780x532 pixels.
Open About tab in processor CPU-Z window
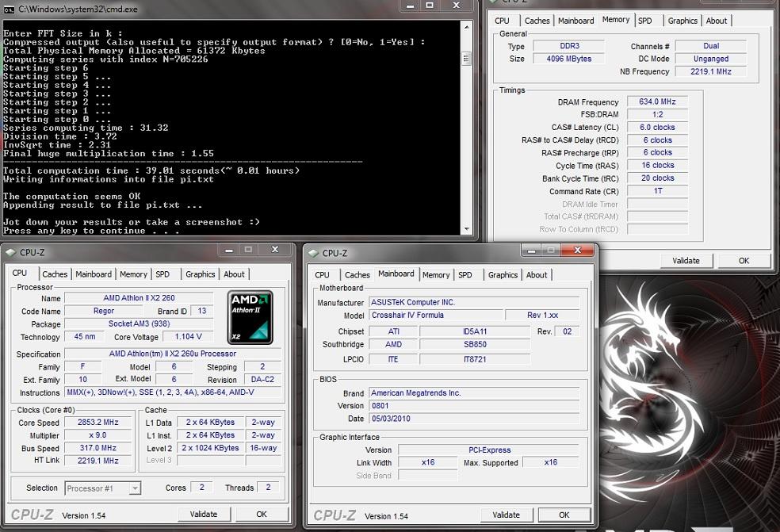(234, 274)
